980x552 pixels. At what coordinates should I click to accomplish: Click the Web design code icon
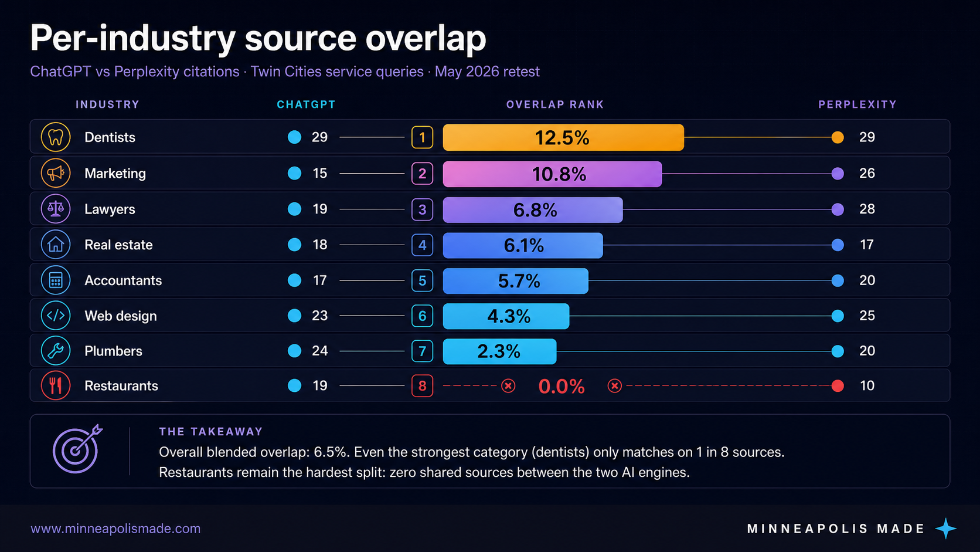click(56, 316)
